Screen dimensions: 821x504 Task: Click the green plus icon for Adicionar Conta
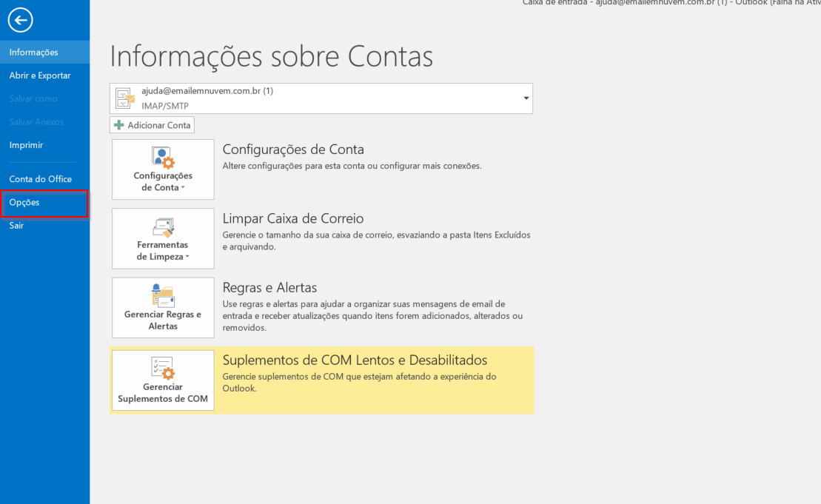[118, 125]
